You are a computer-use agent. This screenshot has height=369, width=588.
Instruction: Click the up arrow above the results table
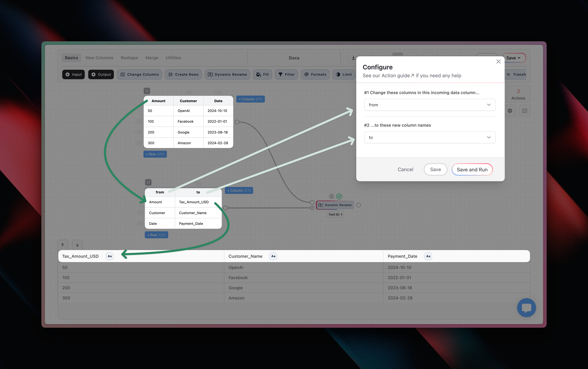(63, 245)
